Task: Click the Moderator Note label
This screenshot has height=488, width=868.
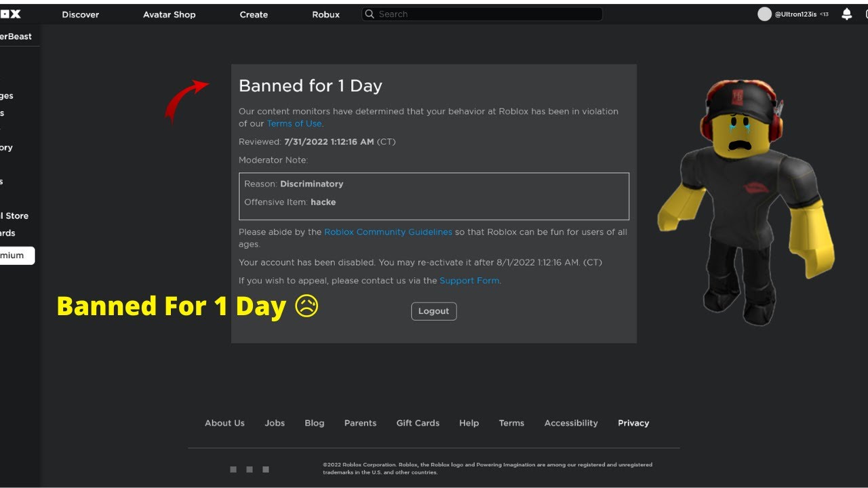Action: pyautogui.click(x=273, y=160)
